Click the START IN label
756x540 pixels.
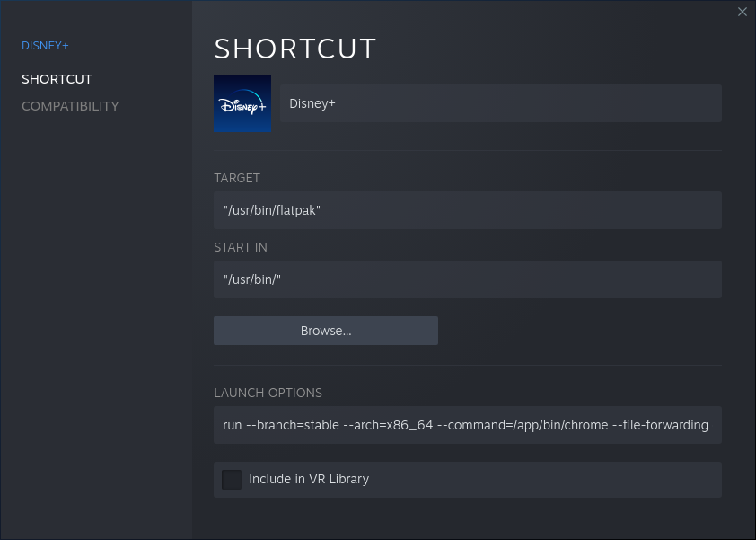(x=240, y=247)
